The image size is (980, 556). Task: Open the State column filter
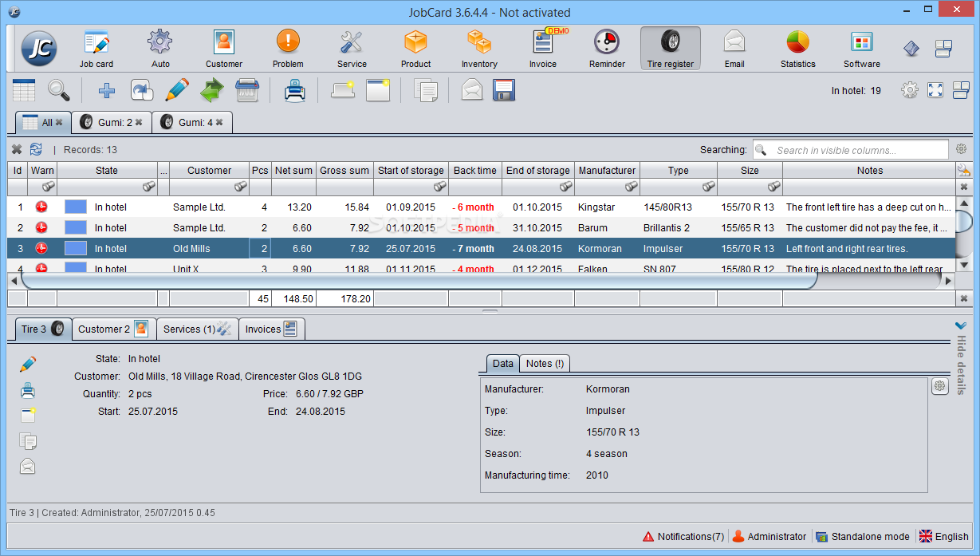coord(148,187)
